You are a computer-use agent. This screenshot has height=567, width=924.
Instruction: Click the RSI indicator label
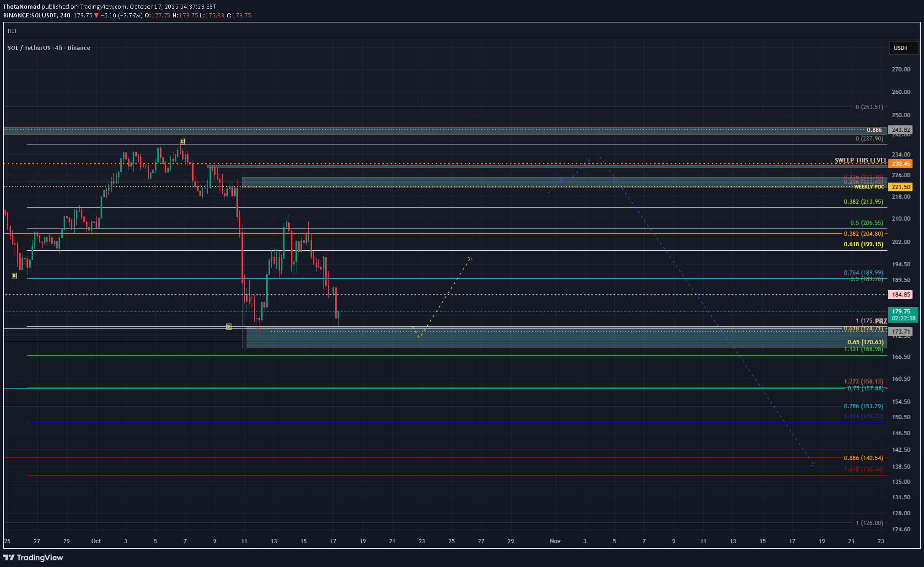point(12,31)
